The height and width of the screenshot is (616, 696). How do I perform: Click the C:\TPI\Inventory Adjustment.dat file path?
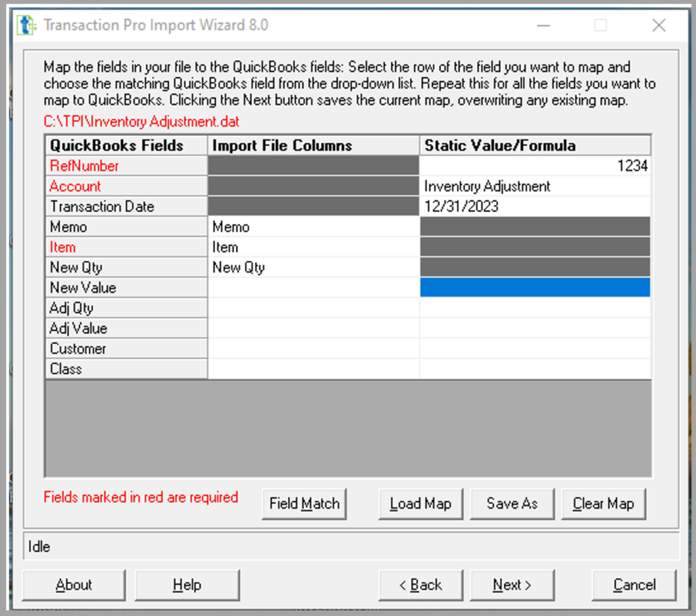141,122
